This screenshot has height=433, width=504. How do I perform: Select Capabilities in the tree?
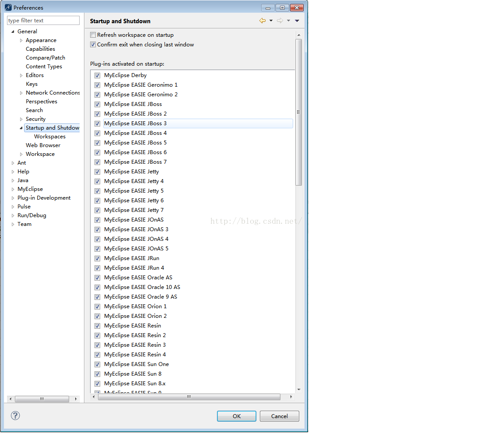[x=41, y=49]
